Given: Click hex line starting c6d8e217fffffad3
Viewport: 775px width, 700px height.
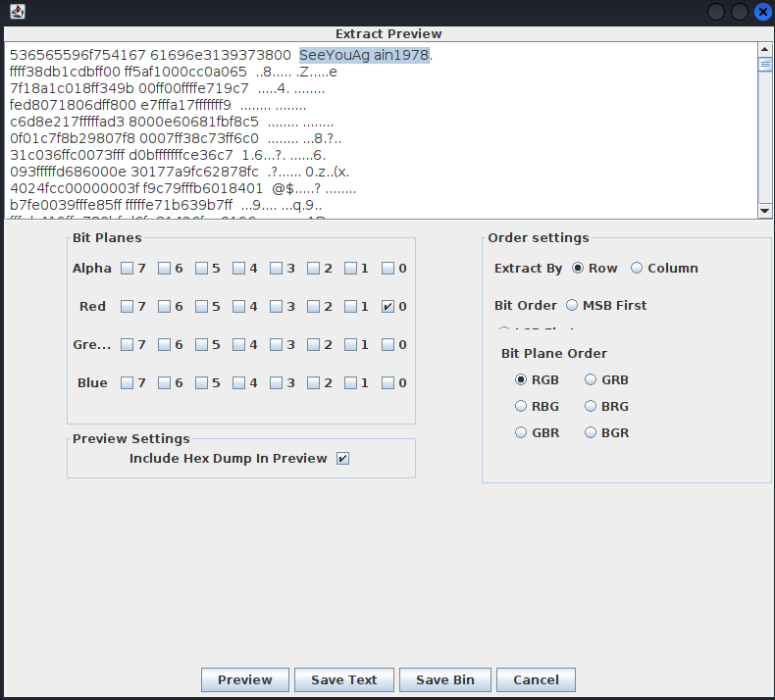Looking at the screenshot, I should tap(172, 122).
